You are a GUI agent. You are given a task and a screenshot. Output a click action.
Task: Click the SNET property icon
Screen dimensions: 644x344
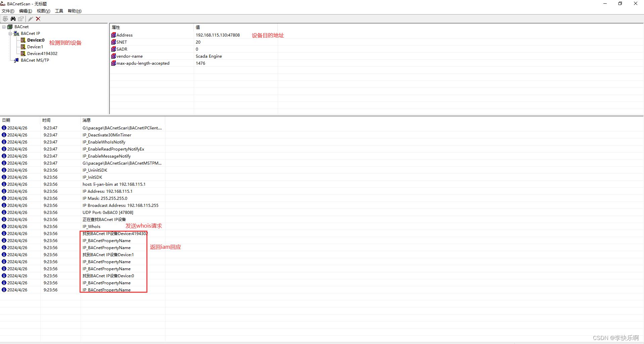click(113, 42)
